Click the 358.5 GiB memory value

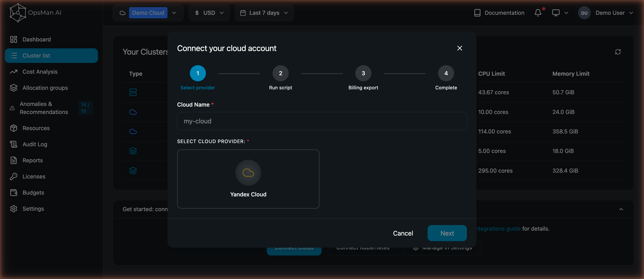[565, 131]
